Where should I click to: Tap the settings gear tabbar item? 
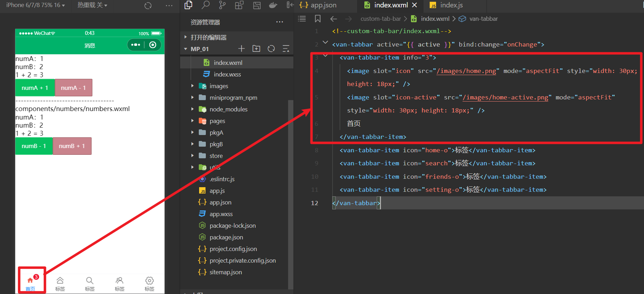click(149, 284)
